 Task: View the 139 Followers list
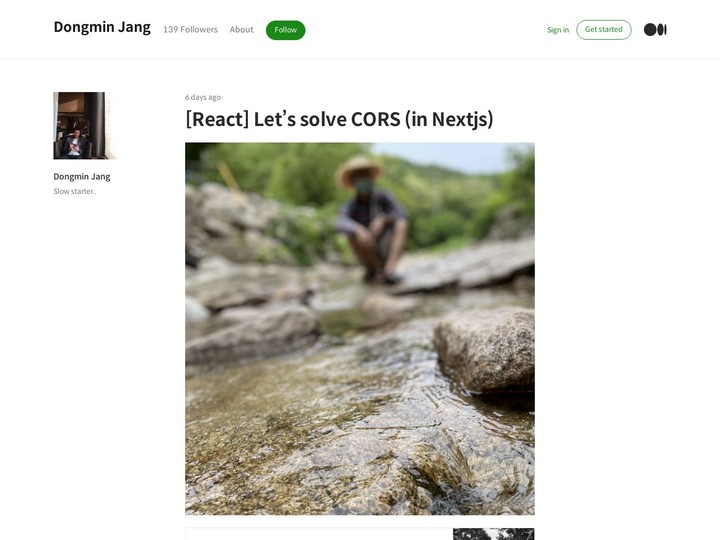[x=190, y=30]
